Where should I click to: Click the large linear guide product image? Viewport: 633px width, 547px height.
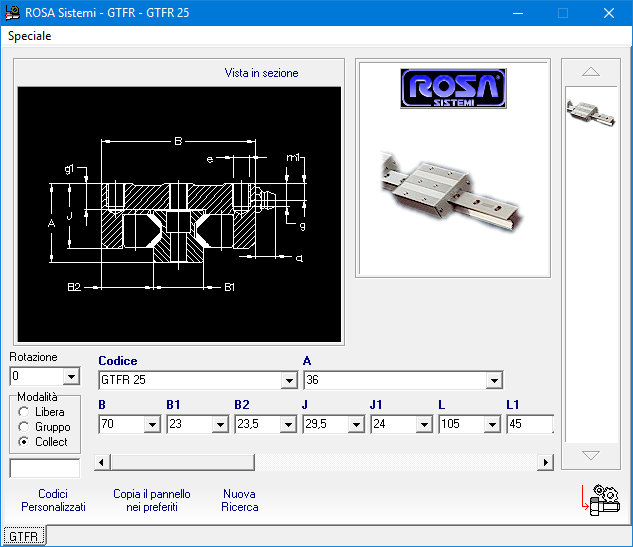(x=451, y=193)
